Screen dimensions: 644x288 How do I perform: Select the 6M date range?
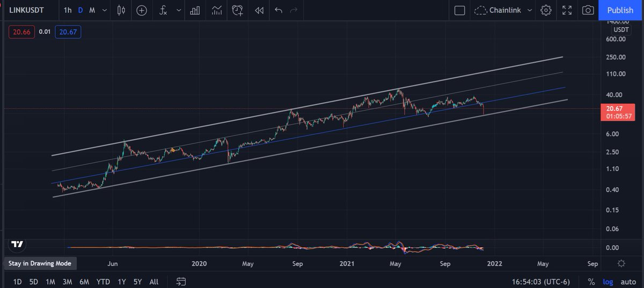coord(84,282)
